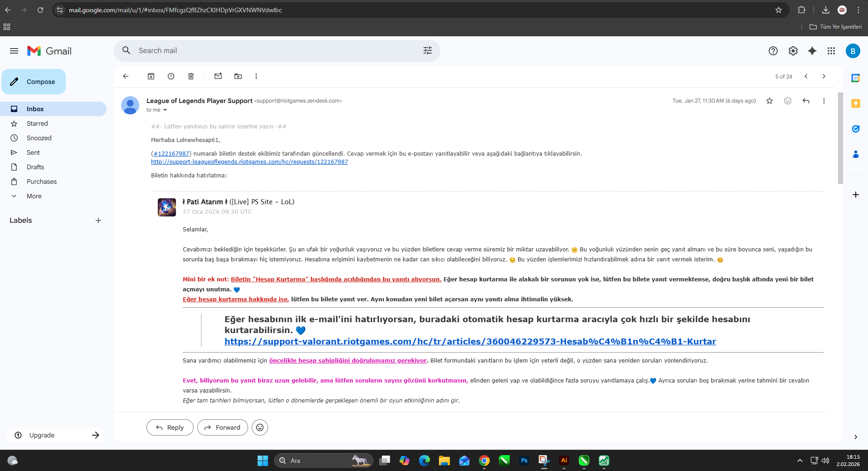Screen dimensions: 868x471
Task: Open the Gemini sparkle icon
Action: point(812,51)
